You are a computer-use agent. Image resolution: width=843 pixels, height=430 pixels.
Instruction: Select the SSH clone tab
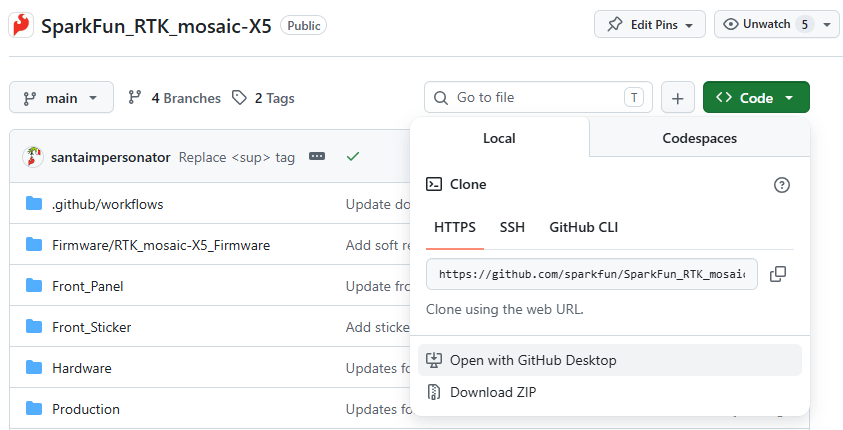pyautogui.click(x=512, y=227)
